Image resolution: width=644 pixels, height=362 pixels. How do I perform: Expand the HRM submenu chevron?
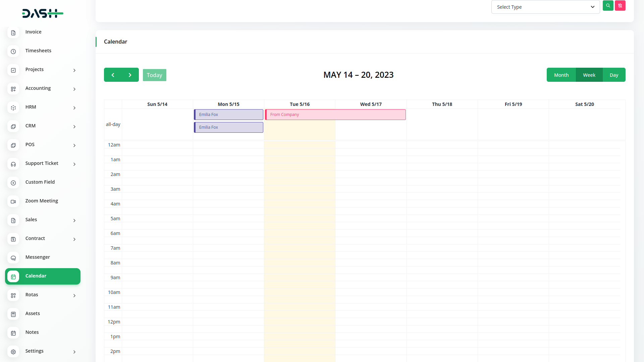[74, 108]
